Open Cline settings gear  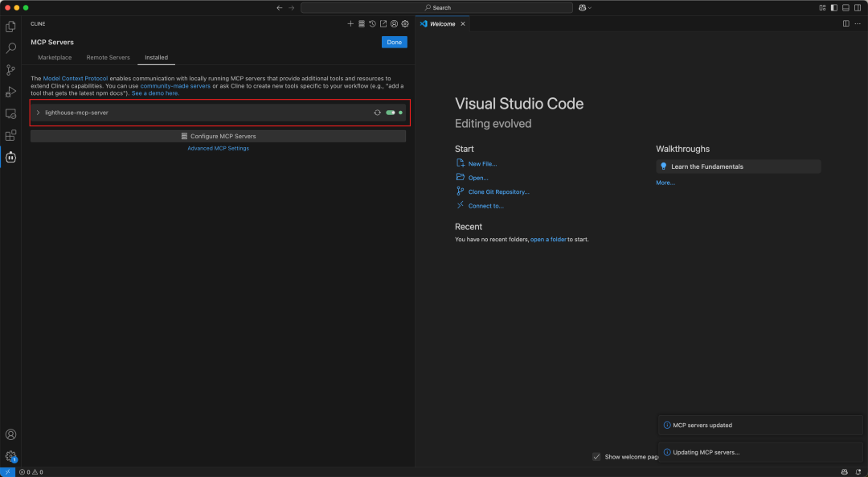pos(405,24)
